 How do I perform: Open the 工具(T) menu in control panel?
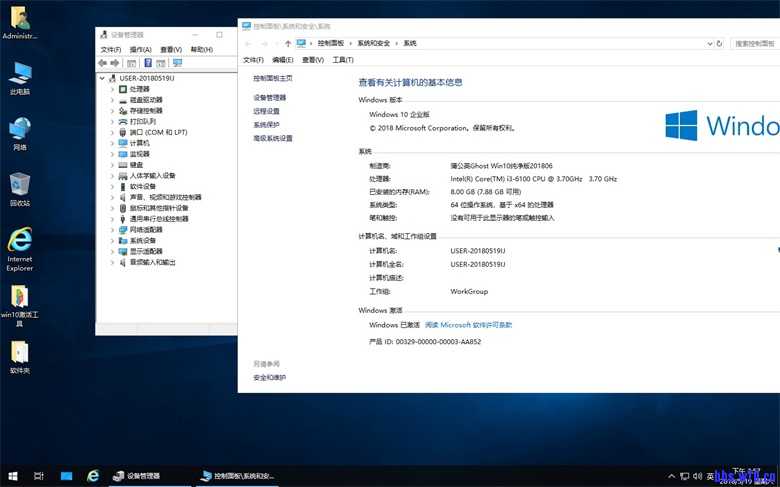pyautogui.click(x=343, y=60)
